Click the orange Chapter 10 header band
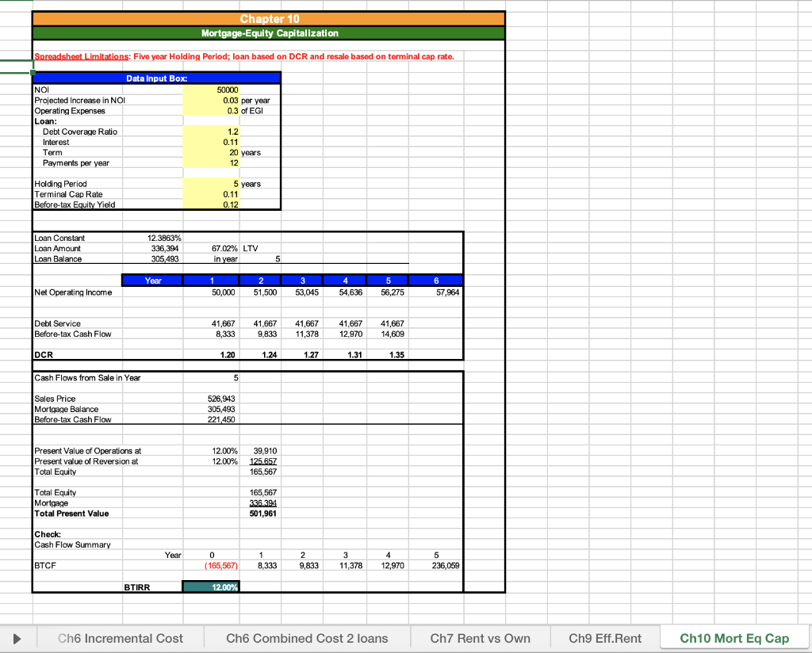The image size is (812, 653). click(269, 18)
